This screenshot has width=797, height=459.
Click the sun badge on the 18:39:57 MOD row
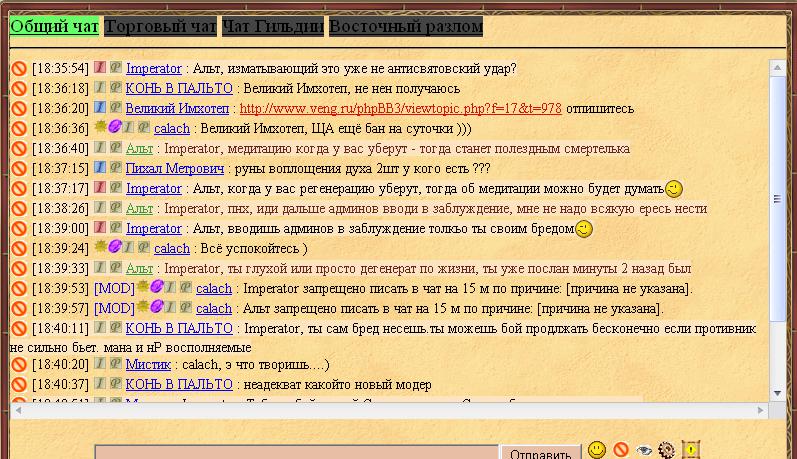click(x=143, y=307)
